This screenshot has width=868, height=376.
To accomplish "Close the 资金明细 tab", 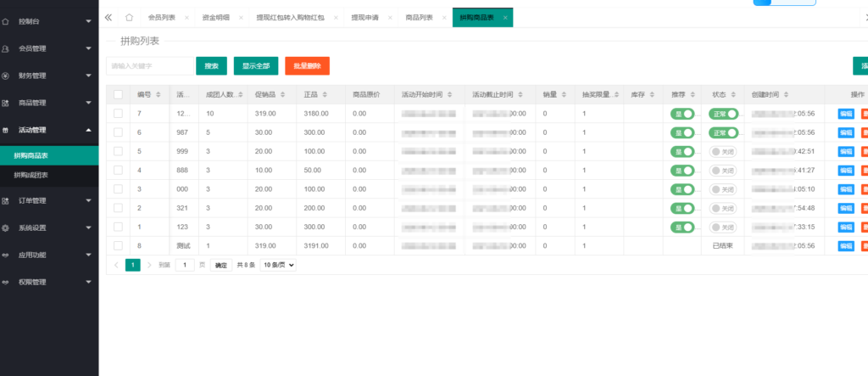I will pos(241,18).
